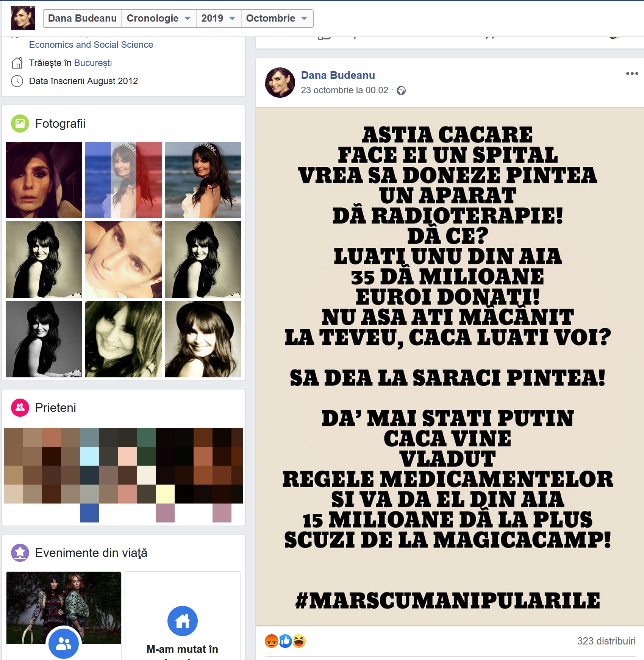This screenshot has width=644, height=660.
Task: Click the 323 distribuiri shares count
Action: coord(606,641)
